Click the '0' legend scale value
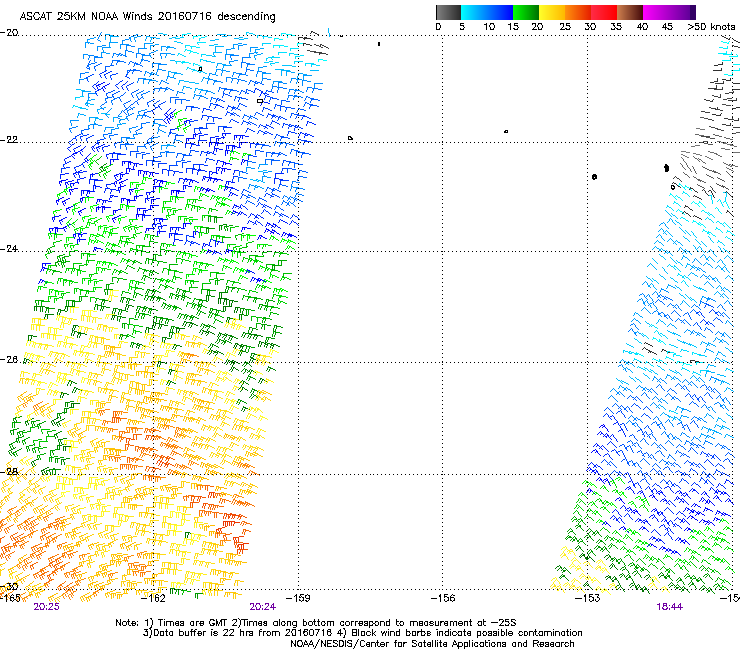Viewport: 740px width, 650px height. (438, 27)
